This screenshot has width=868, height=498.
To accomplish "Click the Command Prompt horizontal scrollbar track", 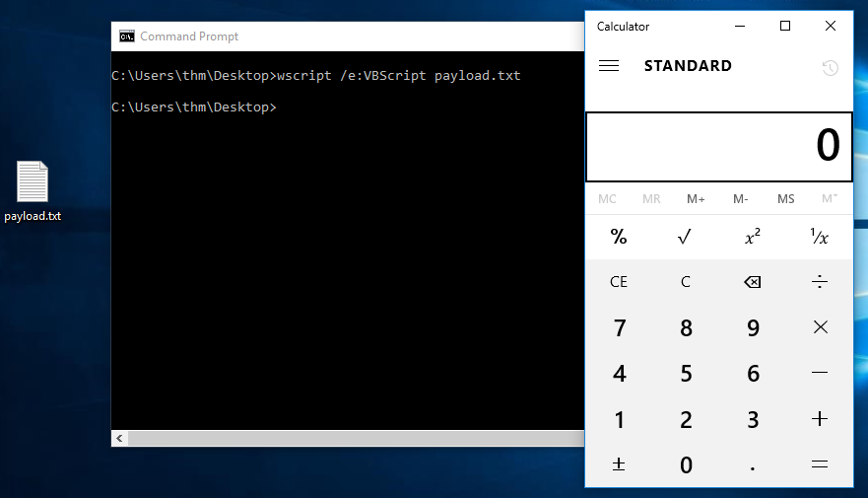I will point(356,438).
